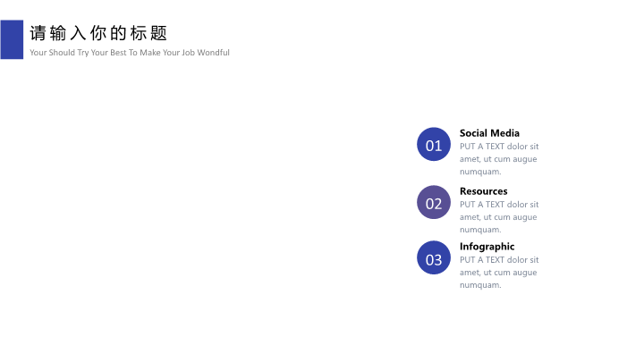
Task: Click 'amet, ut cum augue' under Infographic
Action: [498, 273]
